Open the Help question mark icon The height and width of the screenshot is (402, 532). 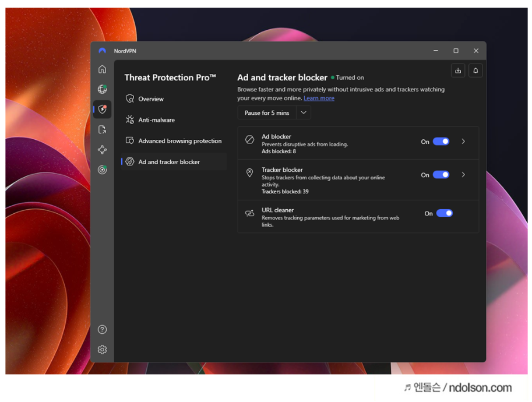pos(102,329)
